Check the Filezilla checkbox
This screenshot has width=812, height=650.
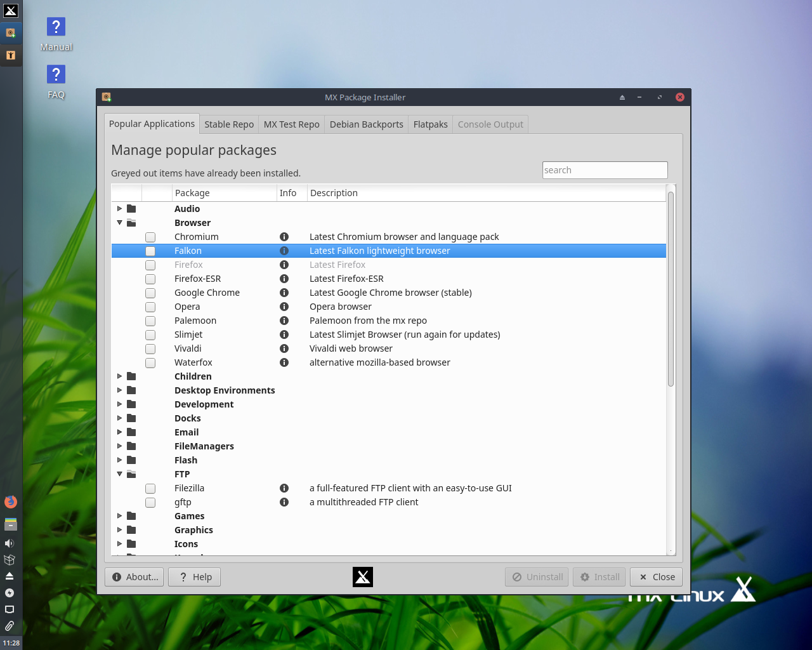coord(150,488)
